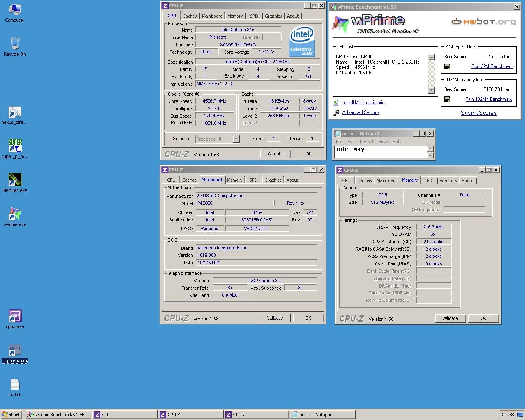The height and width of the screenshot is (420, 525).
Task: Click scroll up arrow in CPU List
Action: coord(431,57)
